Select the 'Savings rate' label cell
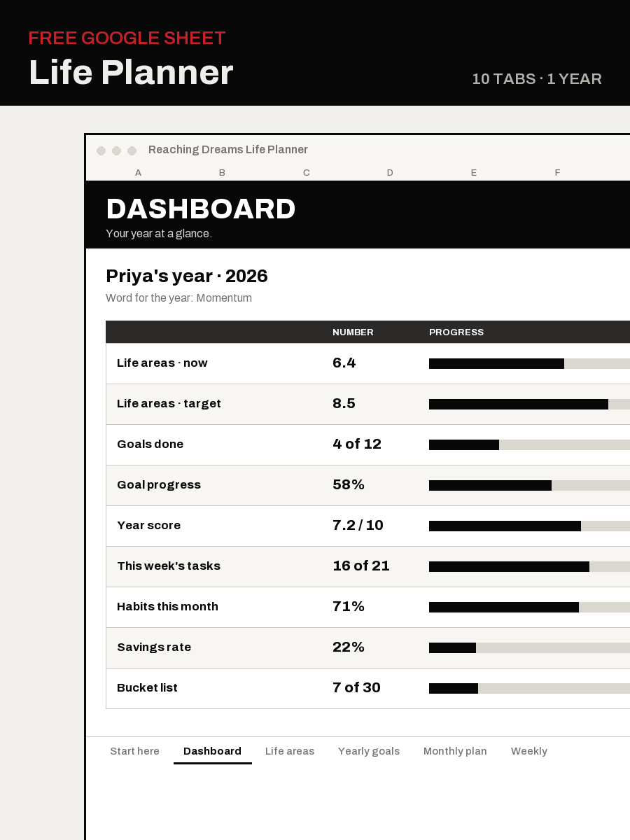 [x=154, y=647]
